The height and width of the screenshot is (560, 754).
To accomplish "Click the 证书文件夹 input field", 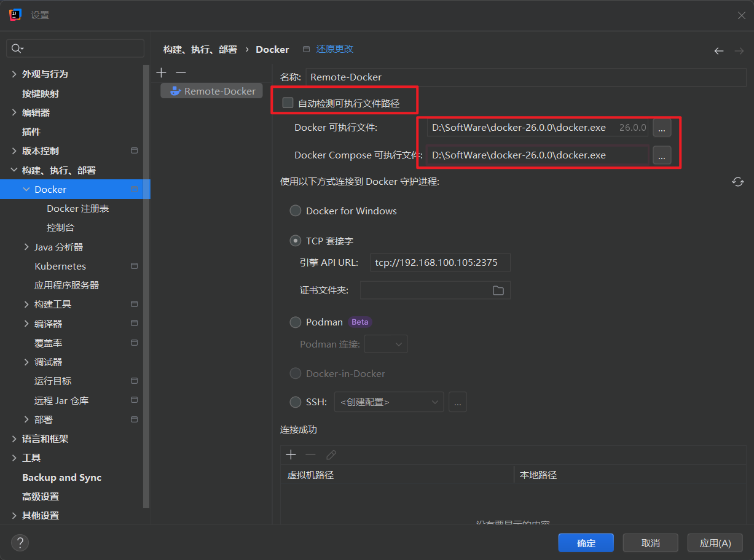I will [435, 290].
